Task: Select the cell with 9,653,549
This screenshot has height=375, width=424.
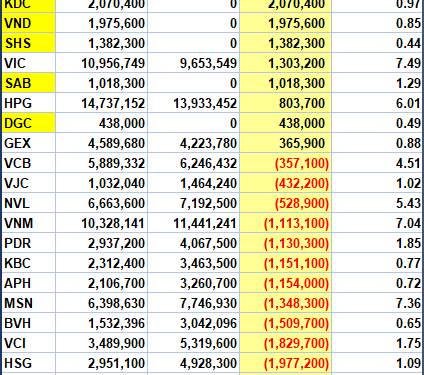Action: click(194, 63)
